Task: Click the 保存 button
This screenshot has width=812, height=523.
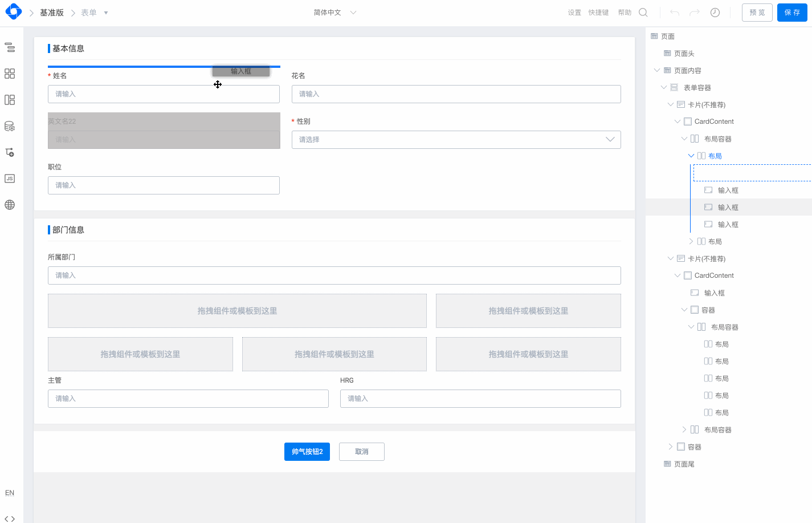Action: 792,13
